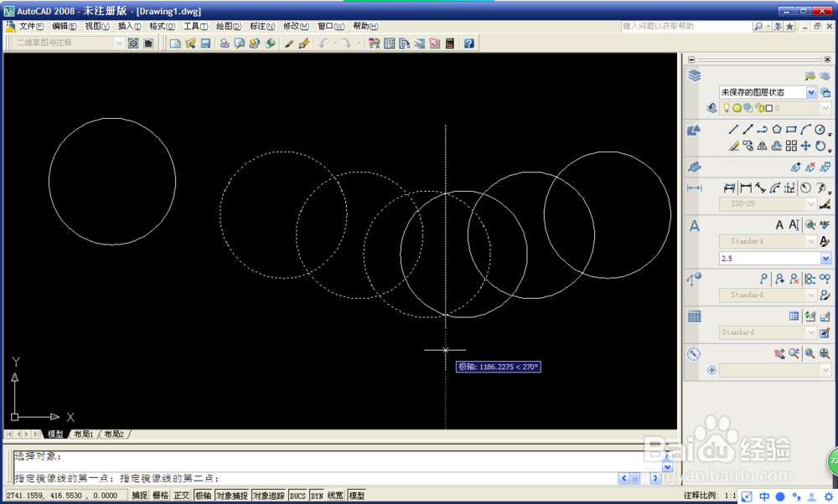Image resolution: width=838 pixels, height=504 pixels.
Task: Open Help question mark icon
Action: pyautogui.click(x=468, y=44)
